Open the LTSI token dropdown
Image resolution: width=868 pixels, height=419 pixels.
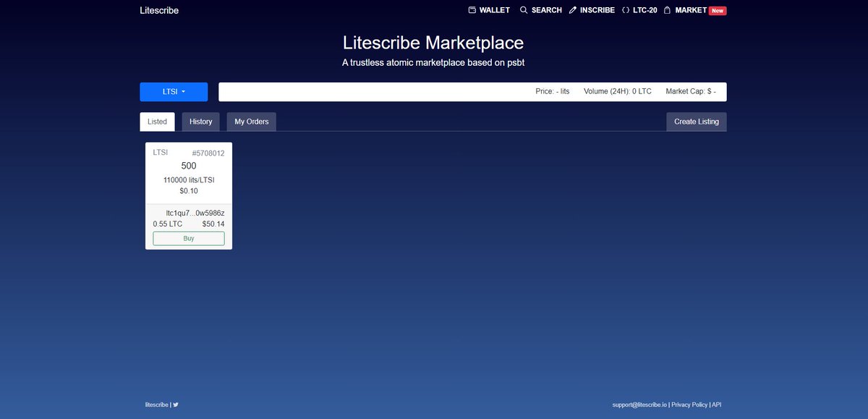[x=173, y=91]
